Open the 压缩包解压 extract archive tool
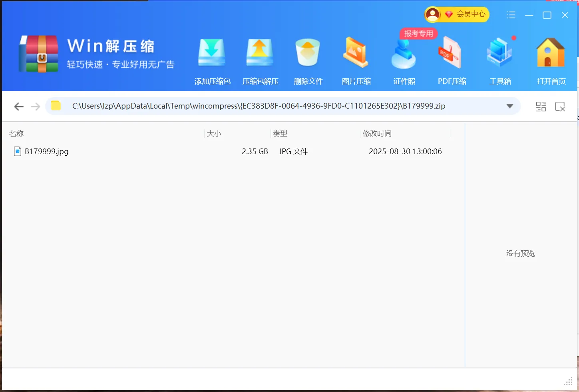The height and width of the screenshot is (392, 579). pos(260,53)
